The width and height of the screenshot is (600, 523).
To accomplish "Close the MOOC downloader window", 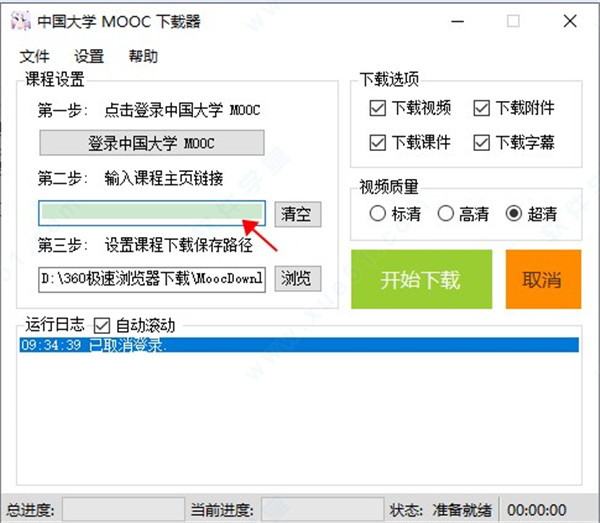I will [x=570, y=21].
